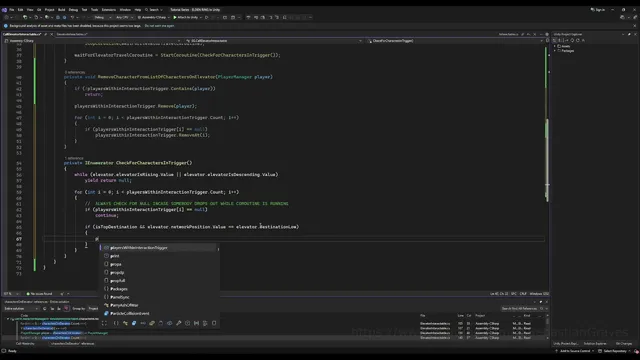640x360 pixels.
Task: Open the File menu
Action: [x=11, y=9]
